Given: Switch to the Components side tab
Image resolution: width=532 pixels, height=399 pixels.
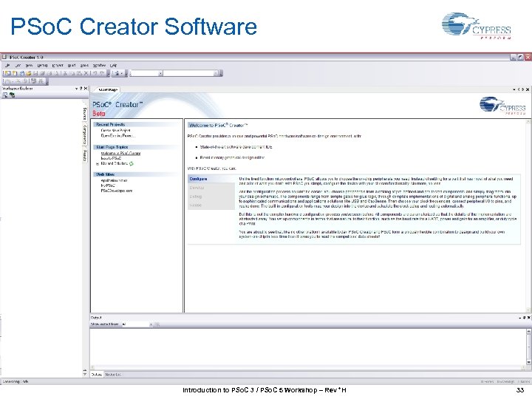Looking at the screenshot, I should click(85, 134).
